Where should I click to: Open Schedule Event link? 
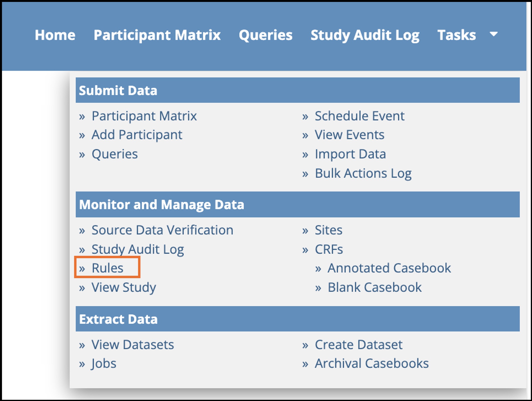(x=360, y=116)
